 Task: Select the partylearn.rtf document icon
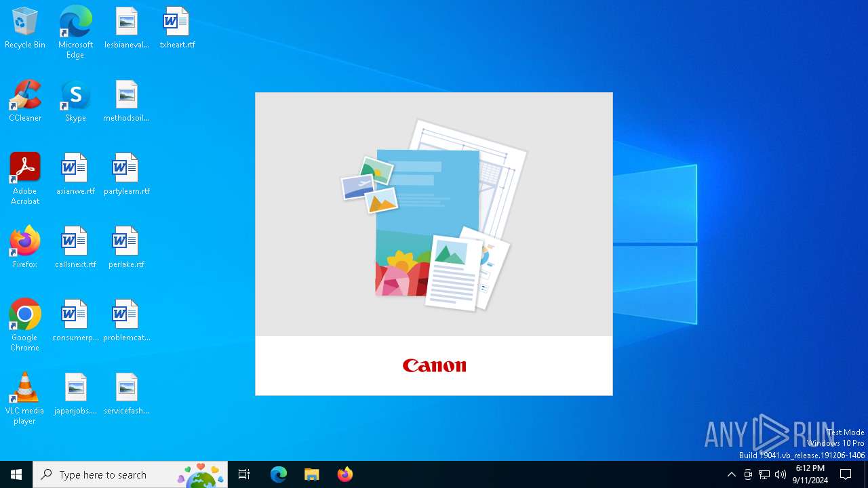click(127, 174)
